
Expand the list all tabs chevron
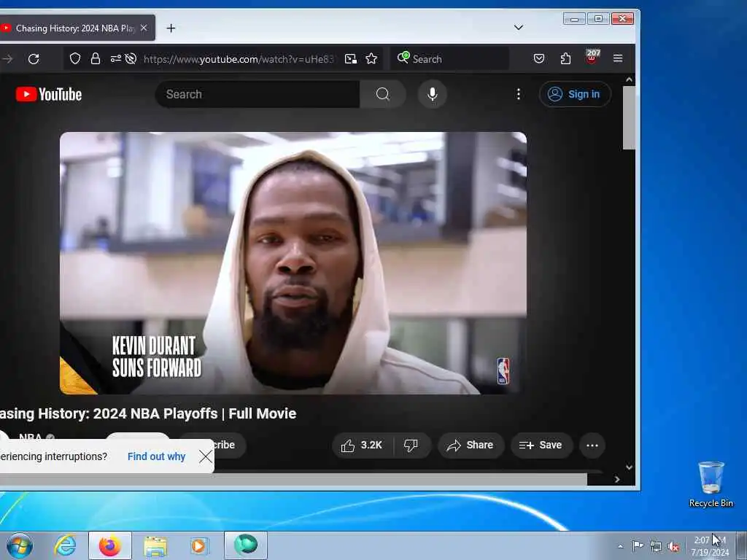[x=519, y=28]
